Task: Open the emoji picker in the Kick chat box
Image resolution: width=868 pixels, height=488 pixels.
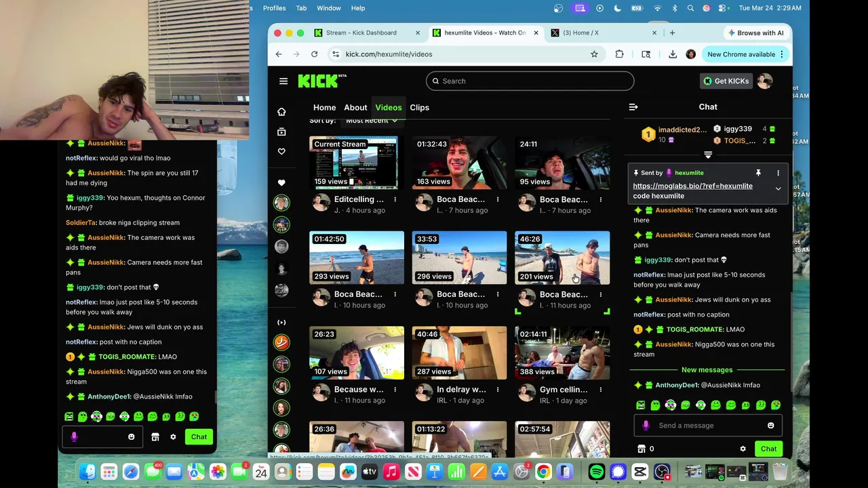Action: point(770,426)
